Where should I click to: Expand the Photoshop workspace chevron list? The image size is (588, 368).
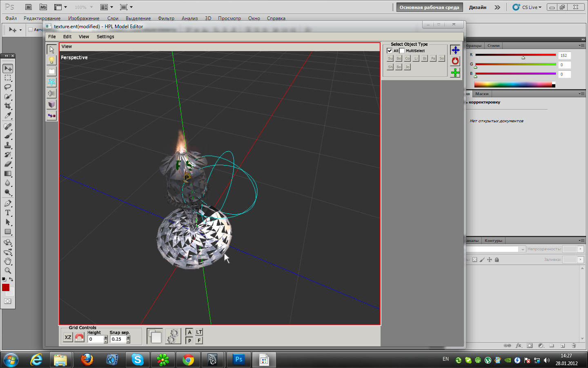[497, 7]
